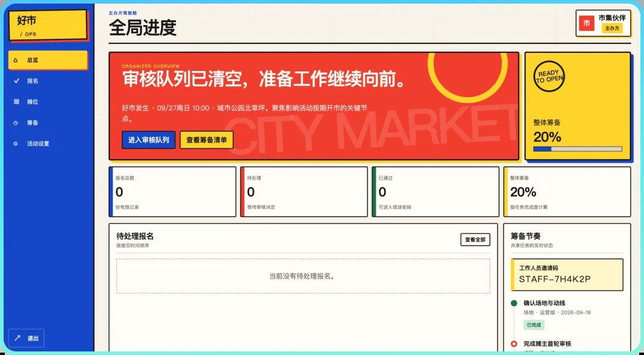Screen dimensions: 644x355
Task: Click the READY TO OPEN circular badge
Action: click(549, 77)
